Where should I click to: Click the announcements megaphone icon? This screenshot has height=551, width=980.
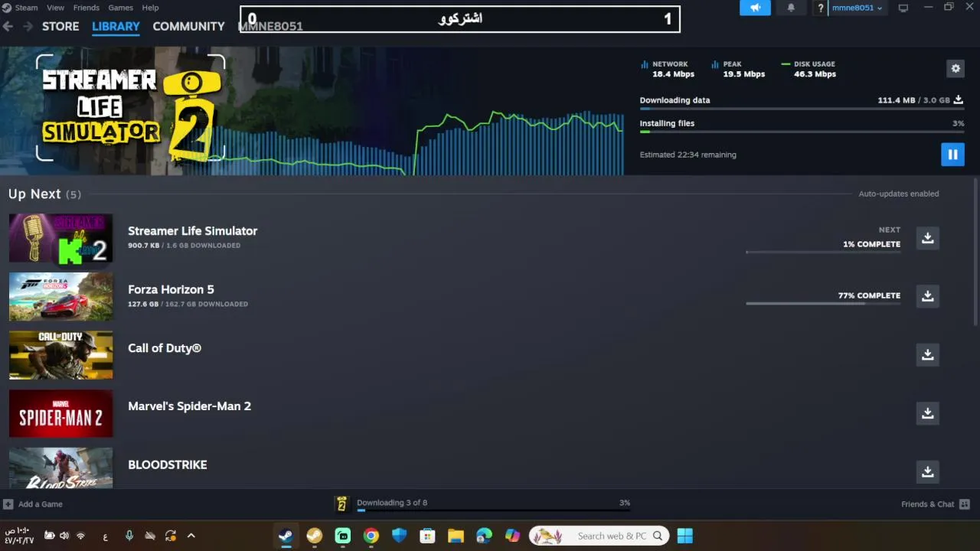(755, 8)
